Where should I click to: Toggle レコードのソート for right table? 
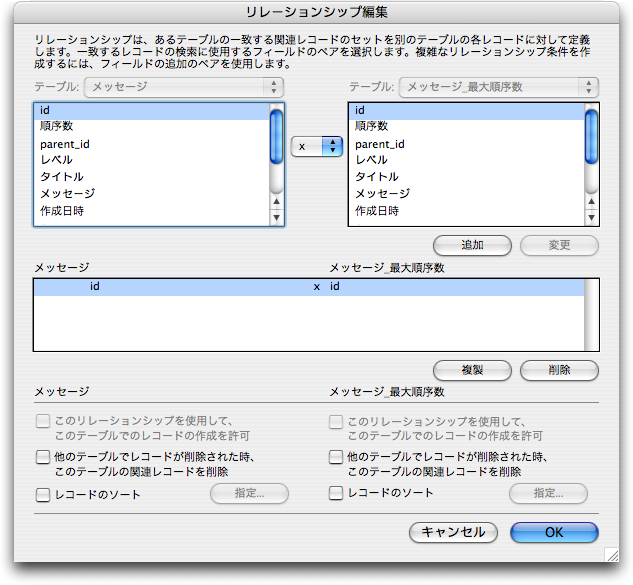coord(337,494)
